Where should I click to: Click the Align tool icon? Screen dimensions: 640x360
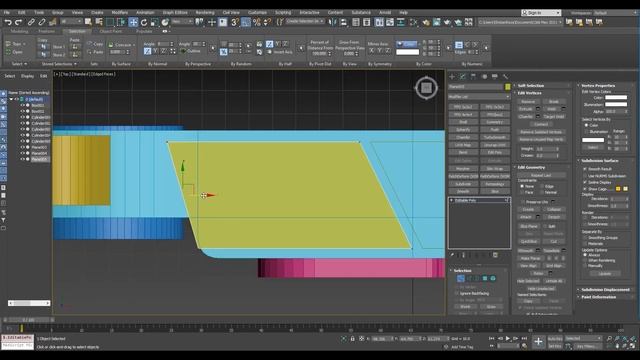(343, 22)
